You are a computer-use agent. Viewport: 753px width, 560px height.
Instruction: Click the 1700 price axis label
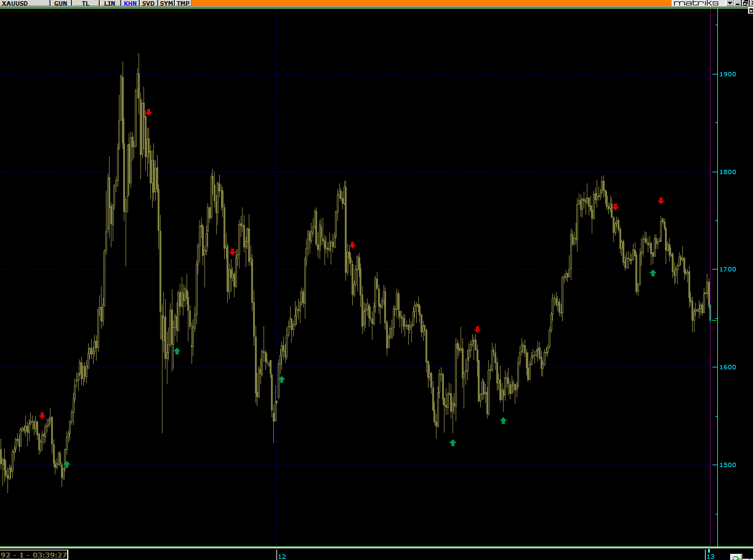728,270
